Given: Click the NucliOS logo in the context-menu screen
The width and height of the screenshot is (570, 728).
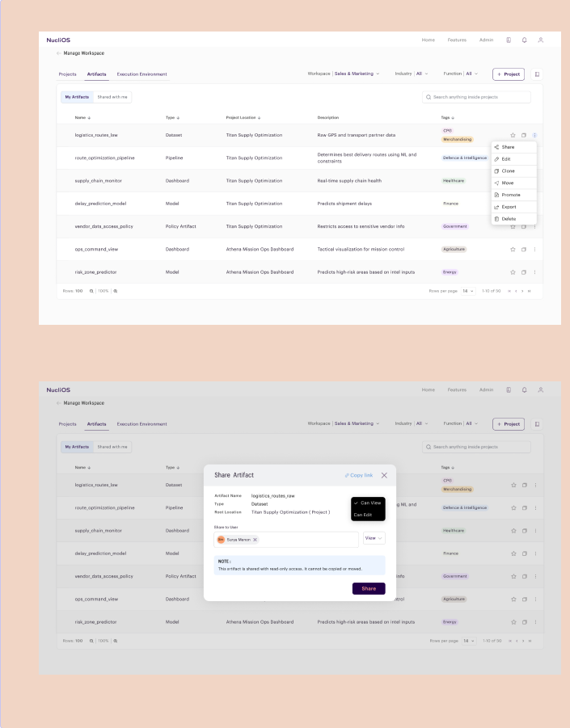Looking at the screenshot, I should pos(58,40).
